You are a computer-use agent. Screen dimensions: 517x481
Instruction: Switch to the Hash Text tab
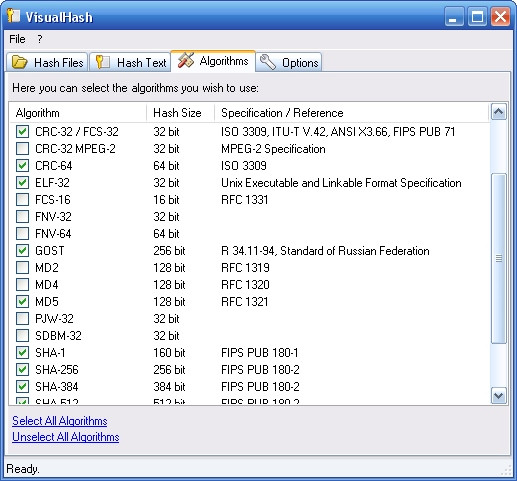(x=130, y=62)
